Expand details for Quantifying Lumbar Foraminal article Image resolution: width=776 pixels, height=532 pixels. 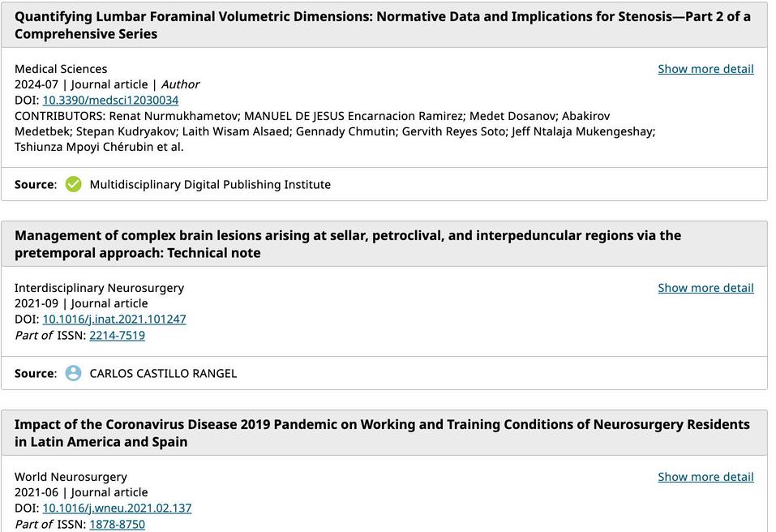pos(705,69)
